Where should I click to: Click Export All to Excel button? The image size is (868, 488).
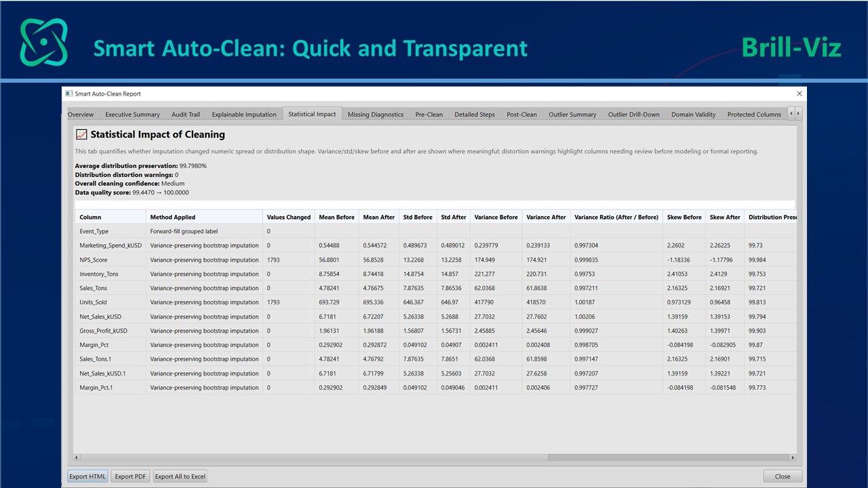tap(180, 476)
